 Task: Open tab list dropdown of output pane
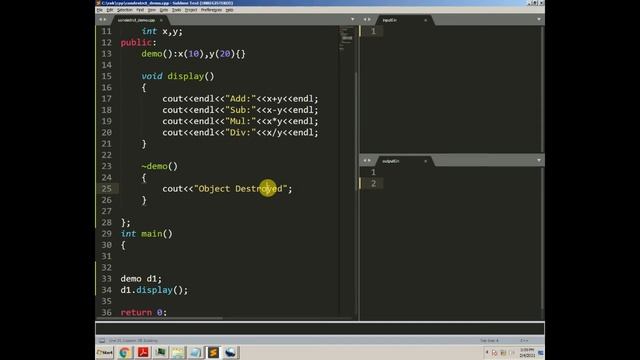(539, 160)
